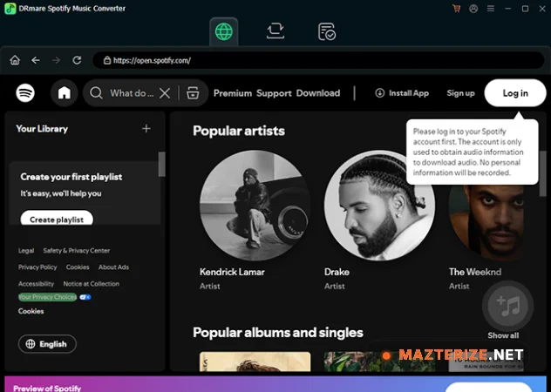Open second album cover with leaves

tap(379, 362)
